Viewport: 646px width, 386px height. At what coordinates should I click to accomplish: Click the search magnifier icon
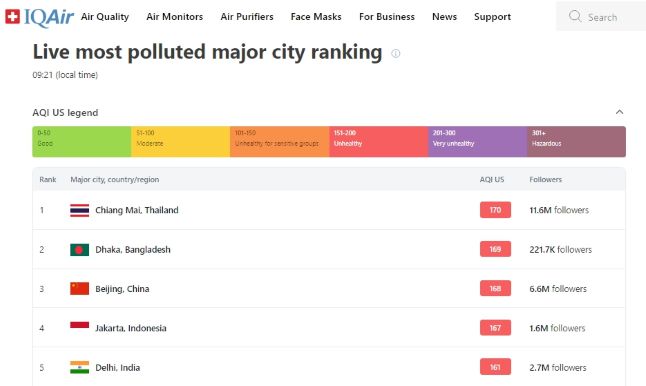click(575, 16)
